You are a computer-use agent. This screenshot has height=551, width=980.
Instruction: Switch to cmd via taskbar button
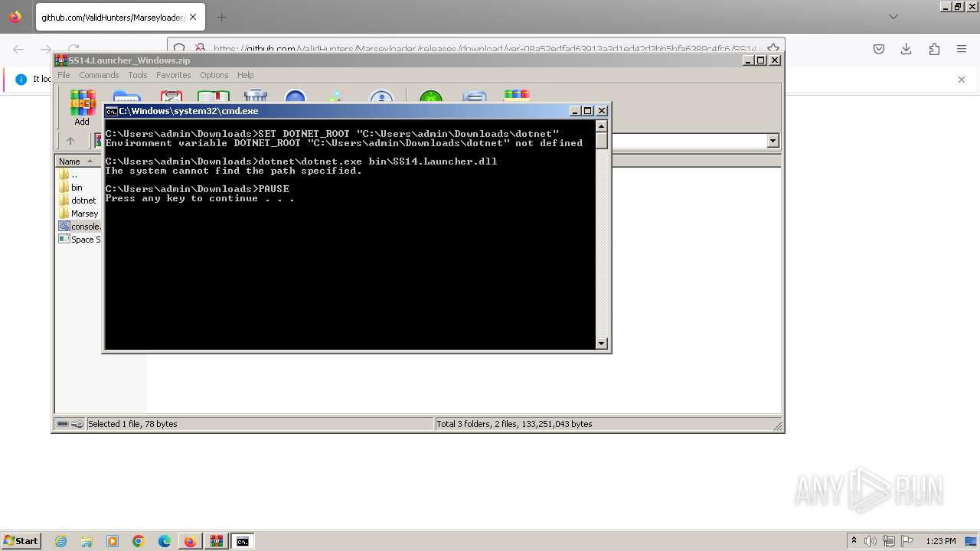(x=243, y=541)
